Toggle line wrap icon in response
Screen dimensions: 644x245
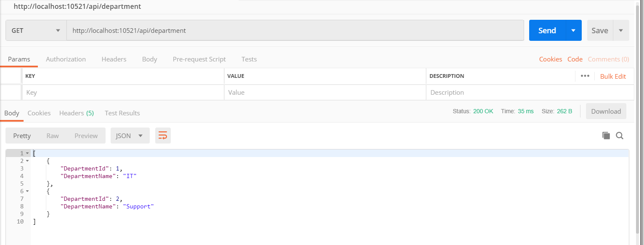[163, 136]
